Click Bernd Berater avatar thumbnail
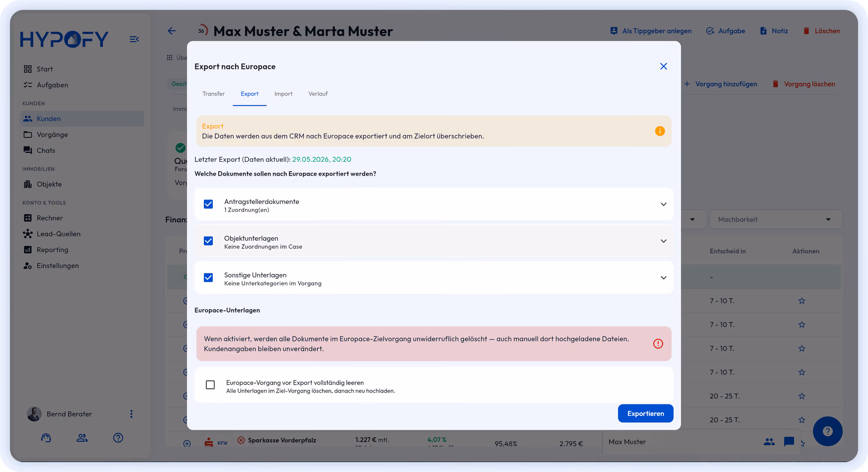 point(34,414)
